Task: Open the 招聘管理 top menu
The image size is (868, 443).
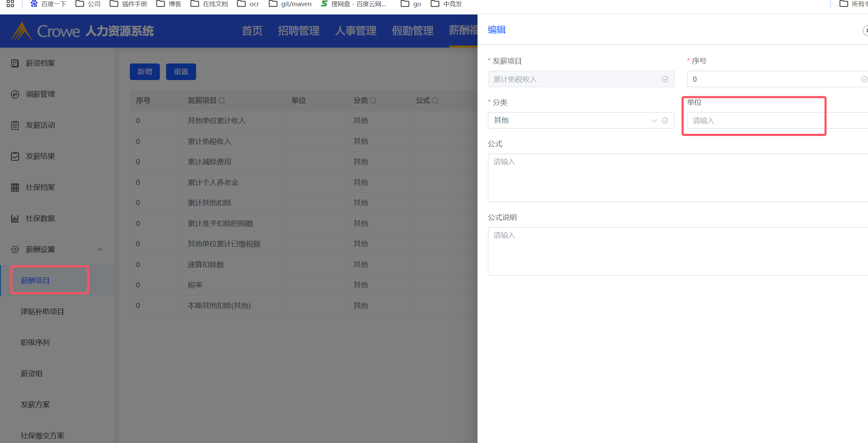Action: pyautogui.click(x=299, y=31)
